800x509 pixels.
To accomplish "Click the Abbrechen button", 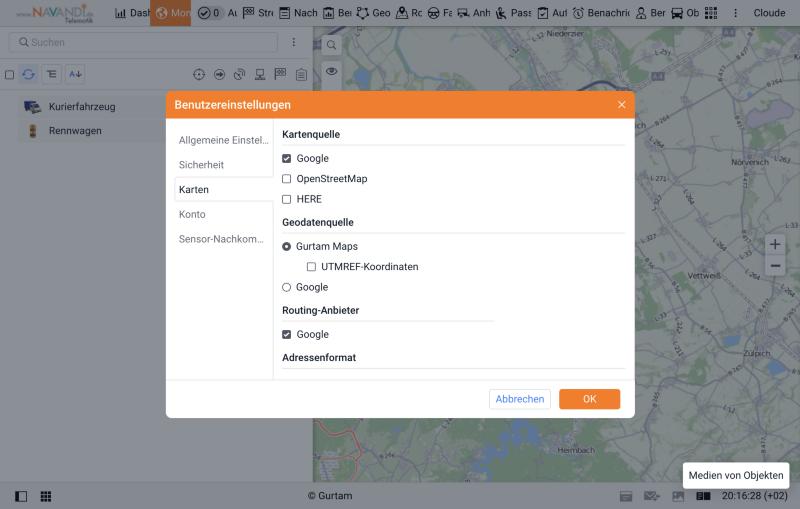I will point(520,399).
